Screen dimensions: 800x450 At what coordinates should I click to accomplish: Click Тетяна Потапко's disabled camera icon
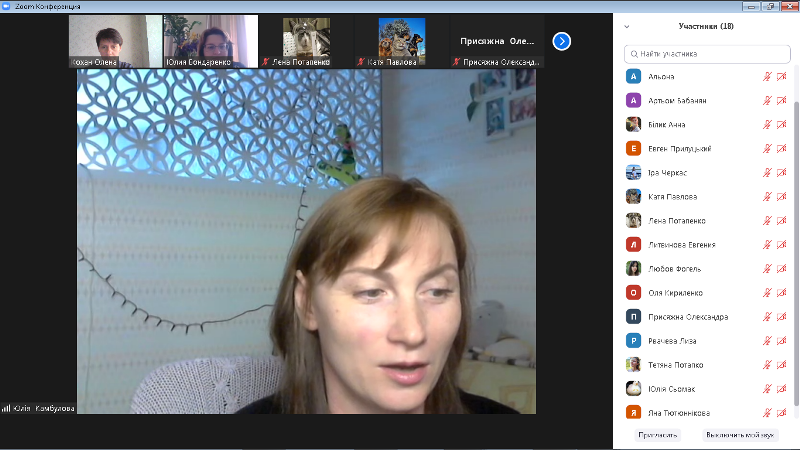pos(782,364)
